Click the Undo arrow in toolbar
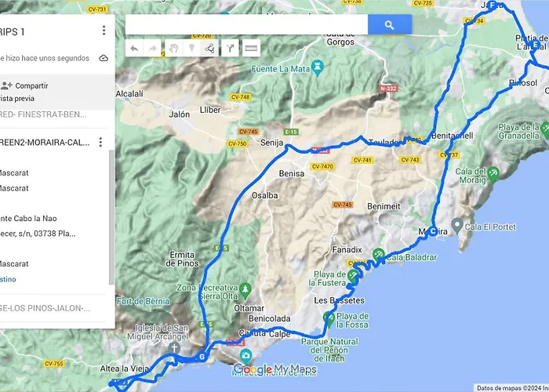Image resolution: width=549 pixels, height=392 pixels. 134,49
